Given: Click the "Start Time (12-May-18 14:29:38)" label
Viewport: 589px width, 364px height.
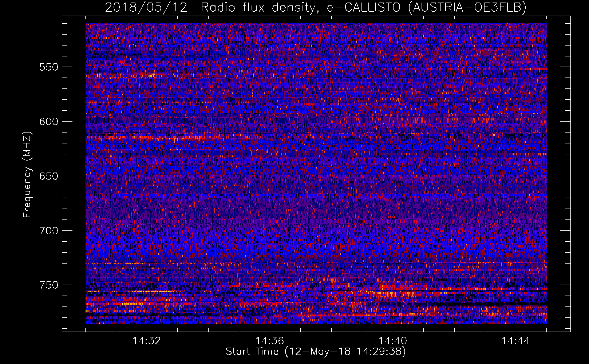Looking at the screenshot, I should coord(316,352).
